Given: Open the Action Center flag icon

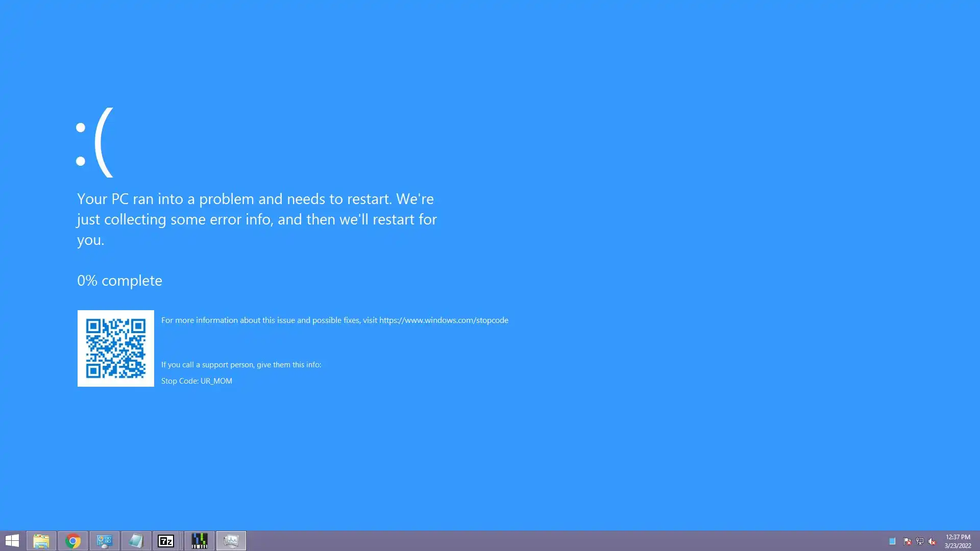Looking at the screenshot, I should click(907, 541).
